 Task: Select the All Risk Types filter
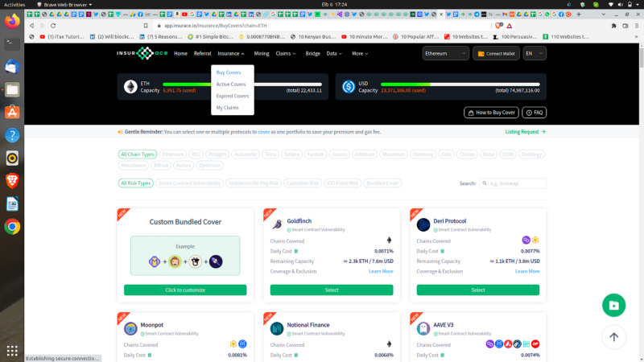pos(135,183)
